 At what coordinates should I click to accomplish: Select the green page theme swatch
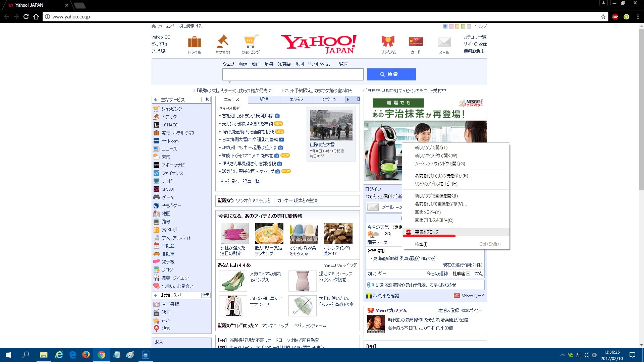pyautogui.click(x=463, y=26)
